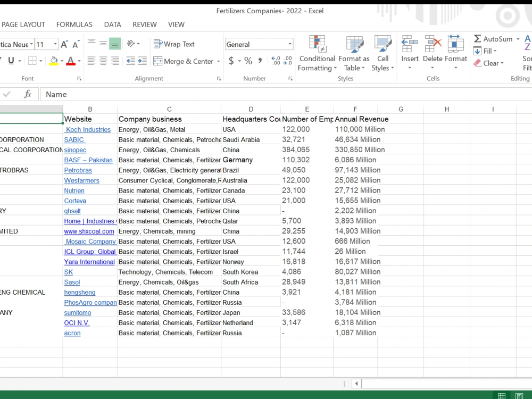The height and width of the screenshot is (399, 532).
Task: Open the Koch Industries link
Action: (88, 130)
